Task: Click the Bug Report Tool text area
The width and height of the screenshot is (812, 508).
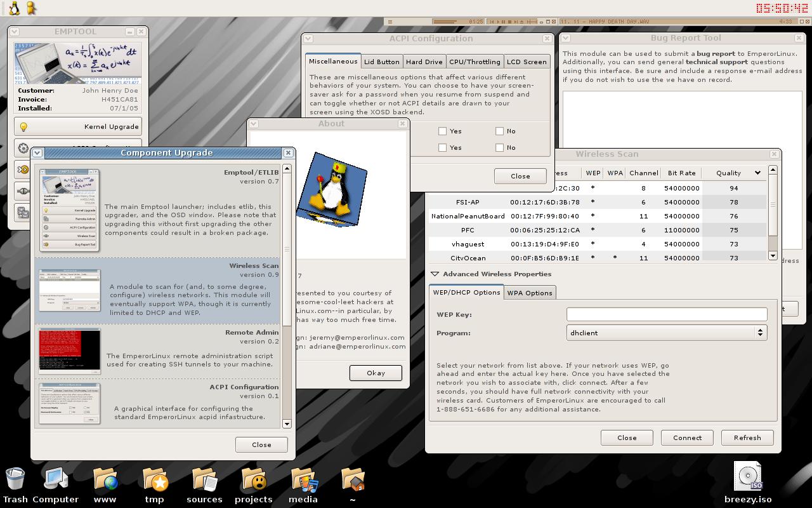Action: (682, 171)
